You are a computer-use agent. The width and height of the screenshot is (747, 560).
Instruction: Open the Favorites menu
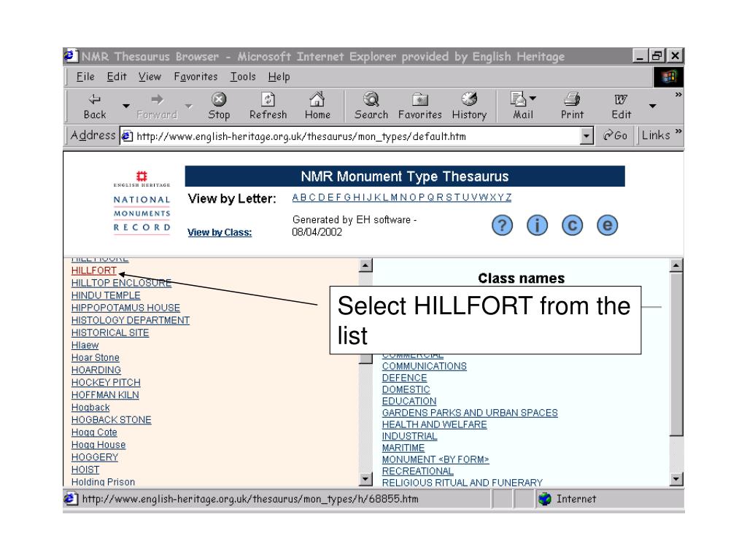pyautogui.click(x=196, y=77)
